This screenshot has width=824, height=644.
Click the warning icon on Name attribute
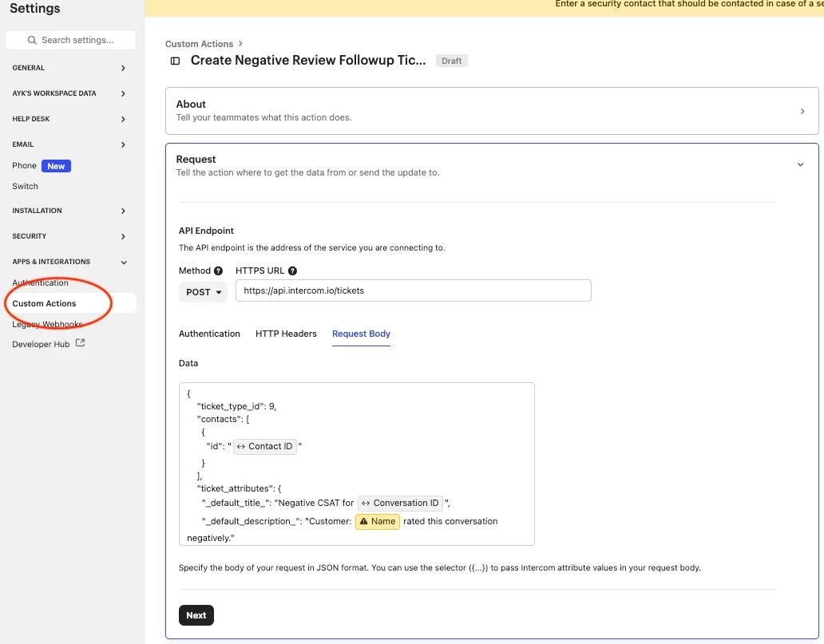[363, 521]
